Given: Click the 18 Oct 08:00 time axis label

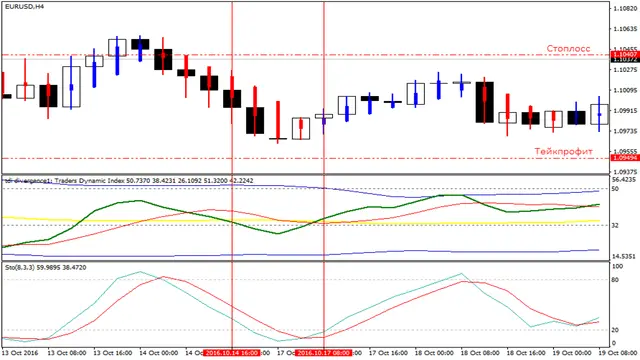Looking at the screenshot, I should pyautogui.click(x=480, y=353).
